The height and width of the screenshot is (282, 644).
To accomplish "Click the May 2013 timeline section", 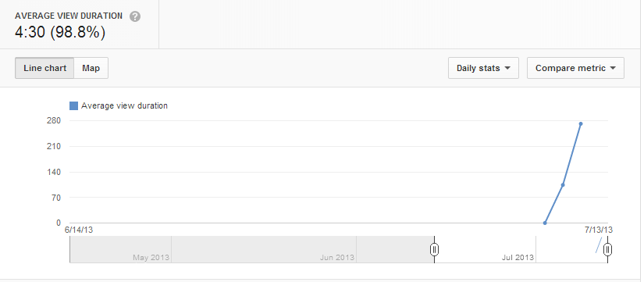I will tap(120, 249).
